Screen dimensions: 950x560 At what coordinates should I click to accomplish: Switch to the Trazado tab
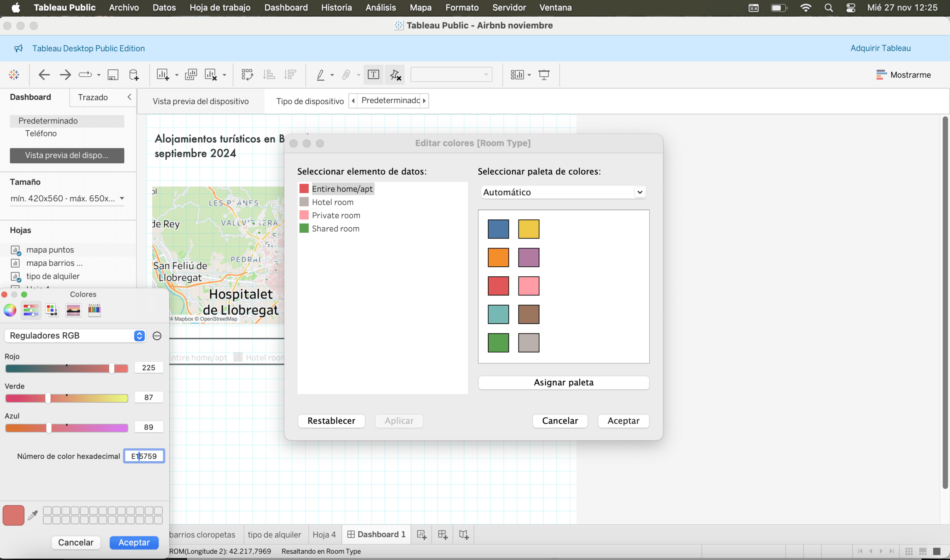click(93, 97)
